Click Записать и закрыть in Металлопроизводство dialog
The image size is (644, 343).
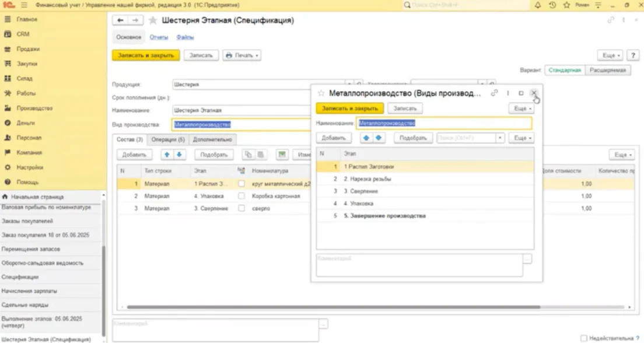tap(350, 108)
